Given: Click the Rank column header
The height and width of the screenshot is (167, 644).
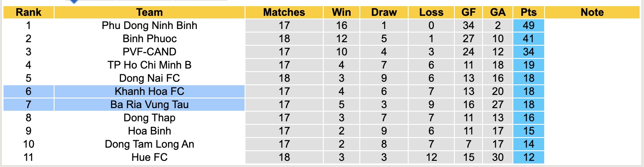Looking at the screenshot, I should tap(29, 12).
